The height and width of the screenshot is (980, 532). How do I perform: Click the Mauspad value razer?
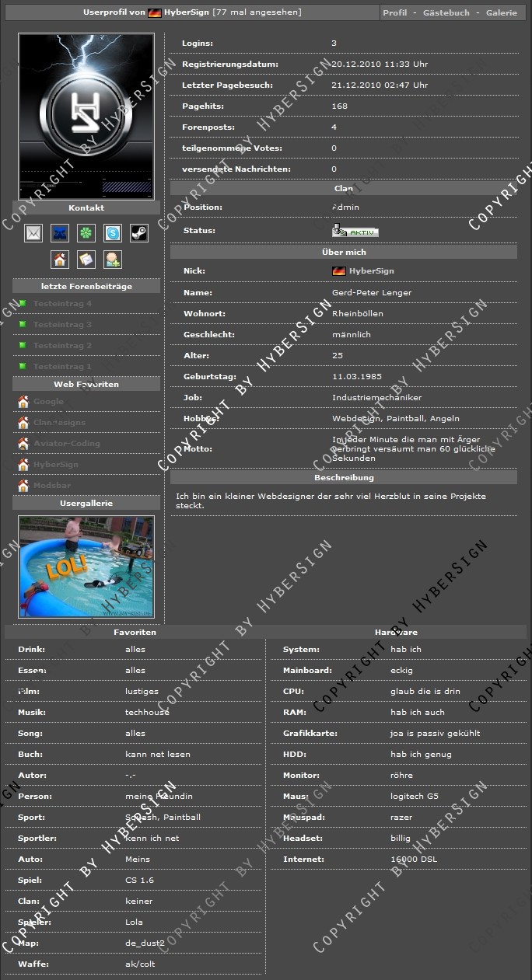point(401,818)
